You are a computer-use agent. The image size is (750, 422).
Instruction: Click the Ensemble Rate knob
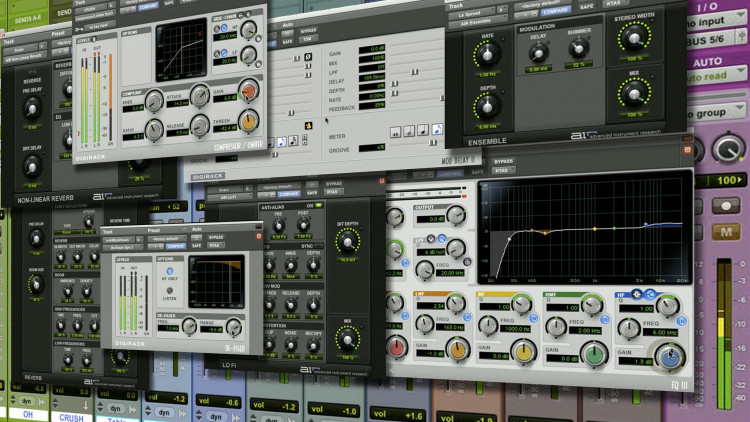[487, 56]
